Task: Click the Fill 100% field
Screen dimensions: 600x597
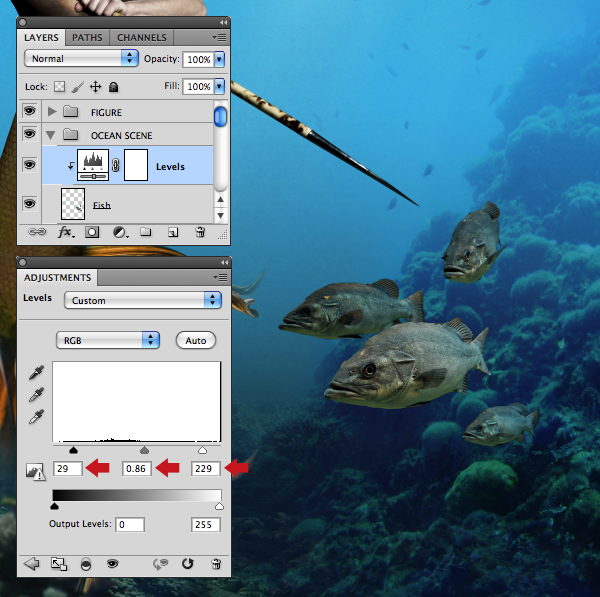Action: (198, 86)
